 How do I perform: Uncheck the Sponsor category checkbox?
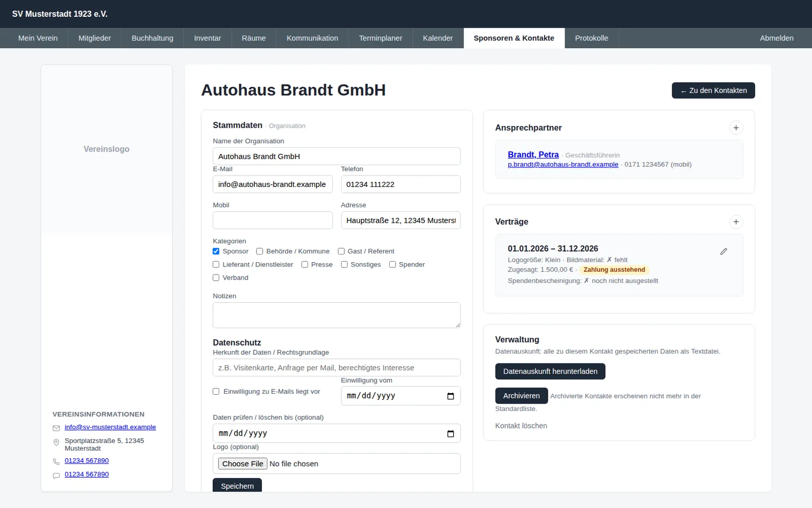point(216,251)
